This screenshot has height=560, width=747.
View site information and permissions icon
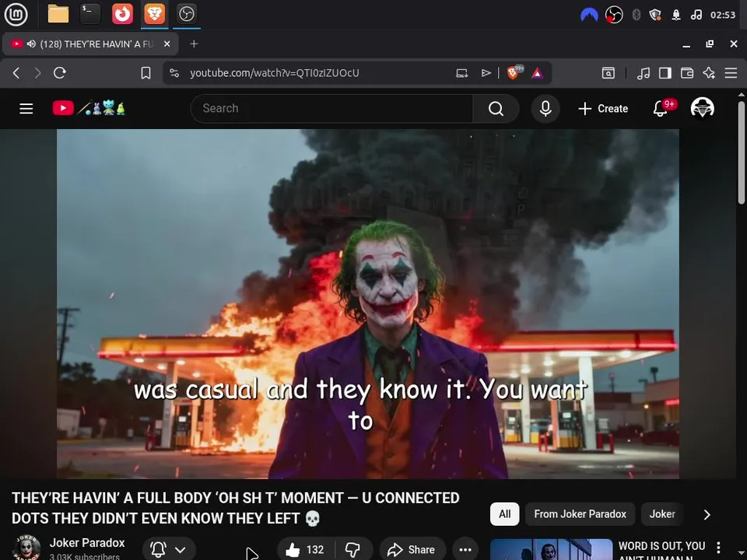tap(174, 73)
